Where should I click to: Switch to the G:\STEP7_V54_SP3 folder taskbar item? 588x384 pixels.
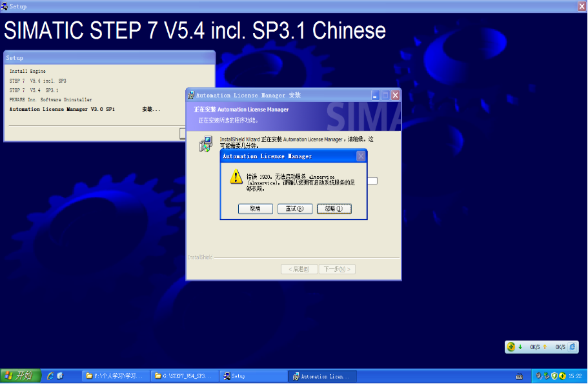coord(185,376)
